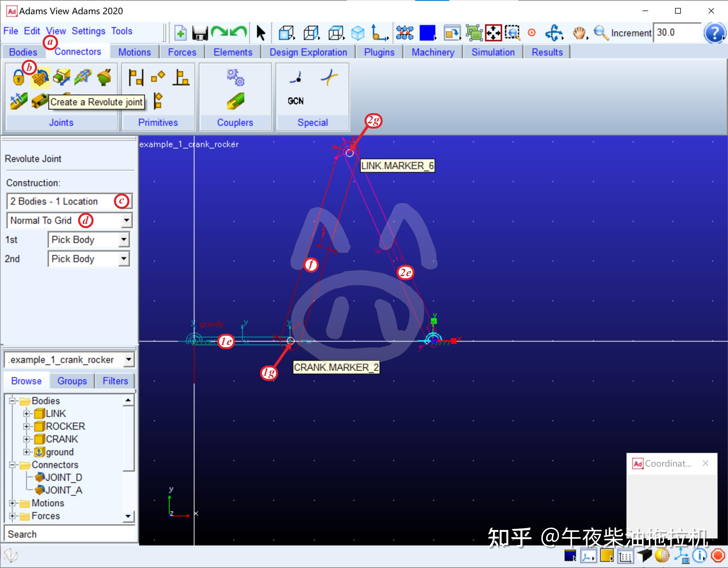Click the perpendicular primitive joint icon

[181, 77]
